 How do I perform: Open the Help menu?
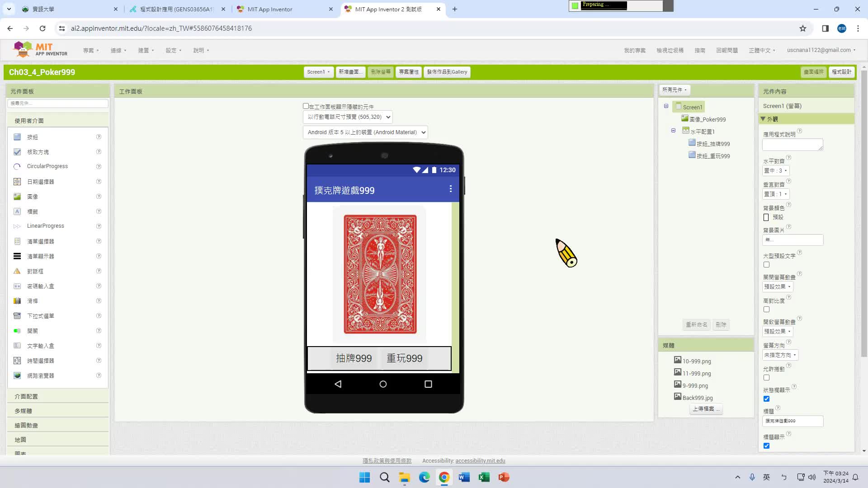(x=201, y=51)
